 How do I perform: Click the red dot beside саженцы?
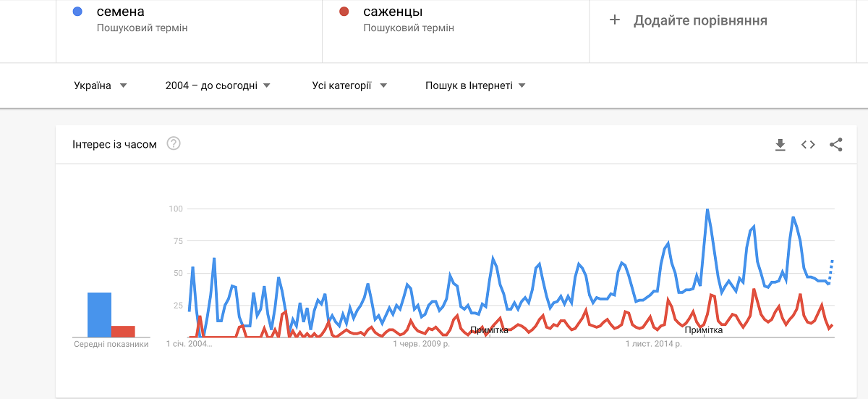(x=344, y=12)
